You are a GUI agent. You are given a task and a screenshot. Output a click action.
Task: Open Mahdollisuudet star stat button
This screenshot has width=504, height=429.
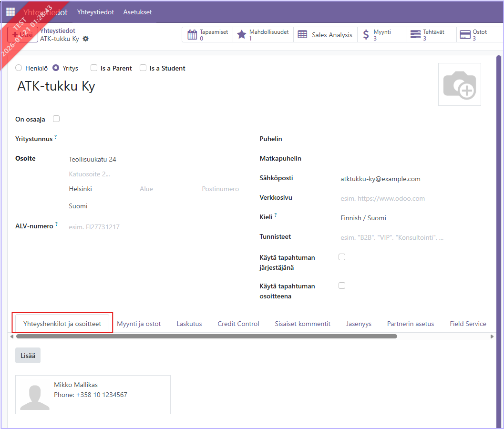pyautogui.click(x=263, y=35)
